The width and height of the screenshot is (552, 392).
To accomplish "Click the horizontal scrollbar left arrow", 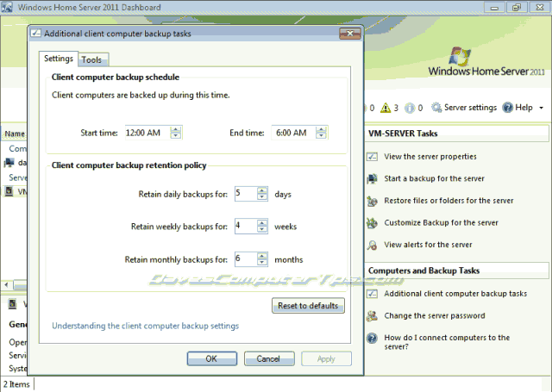I will pos(6,284).
